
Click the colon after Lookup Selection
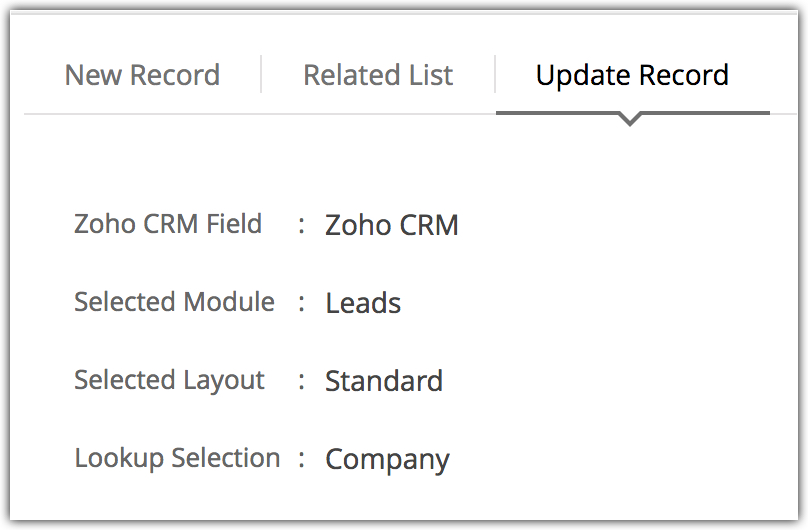click(301, 459)
